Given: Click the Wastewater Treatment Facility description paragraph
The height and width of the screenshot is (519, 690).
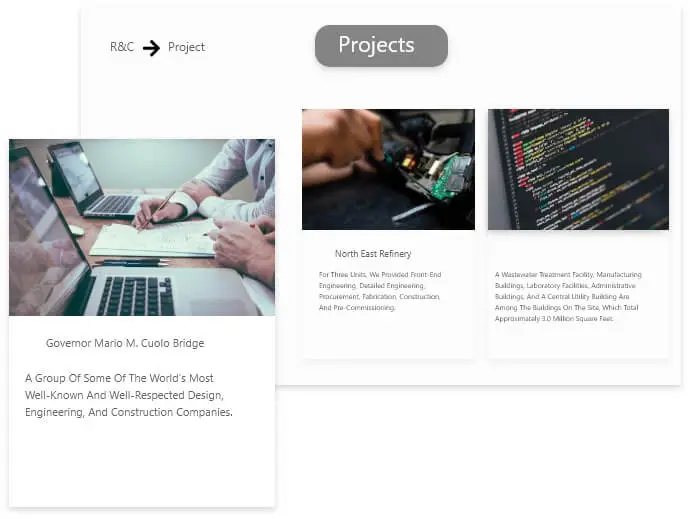Looking at the screenshot, I should tap(568, 296).
